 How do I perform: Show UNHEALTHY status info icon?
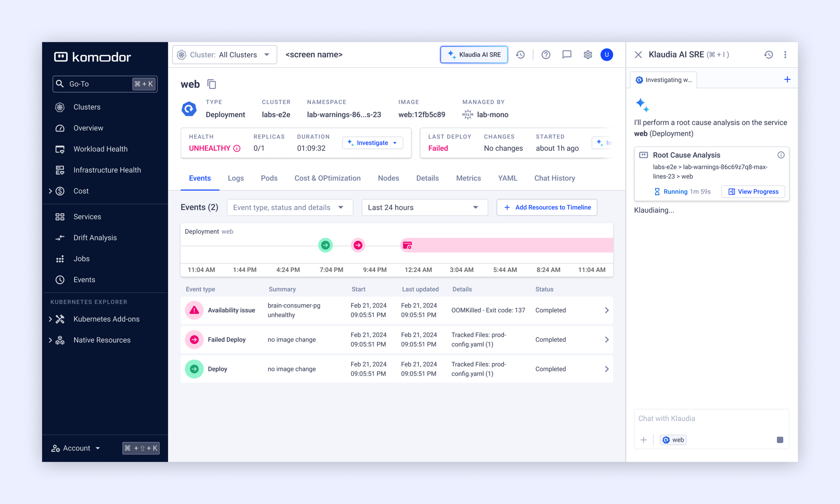[x=237, y=148]
